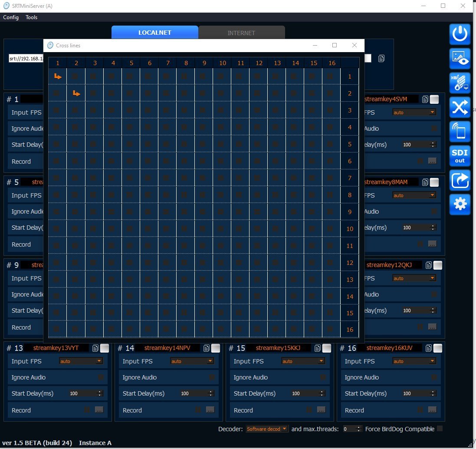Viewport: 476px width, 449px height.
Task: Click the power button icon in sidebar
Action: [x=460, y=34]
